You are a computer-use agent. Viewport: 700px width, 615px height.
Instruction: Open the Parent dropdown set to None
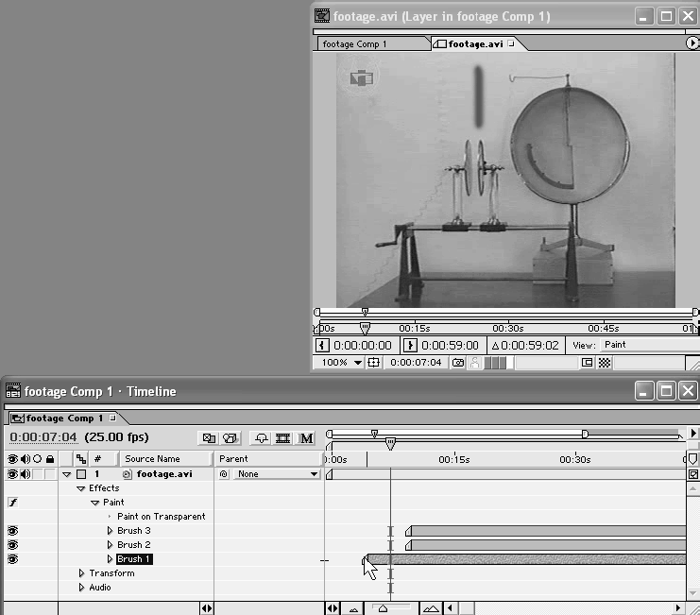click(x=277, y=474)
